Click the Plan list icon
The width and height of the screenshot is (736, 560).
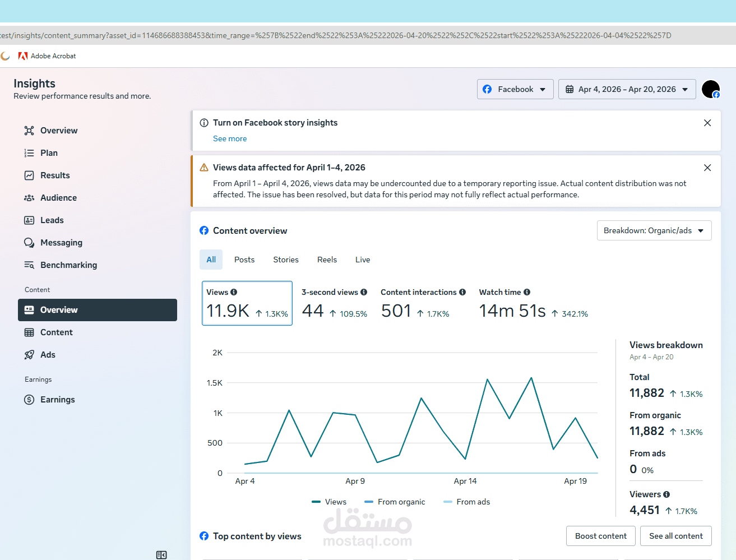(29, 153)
